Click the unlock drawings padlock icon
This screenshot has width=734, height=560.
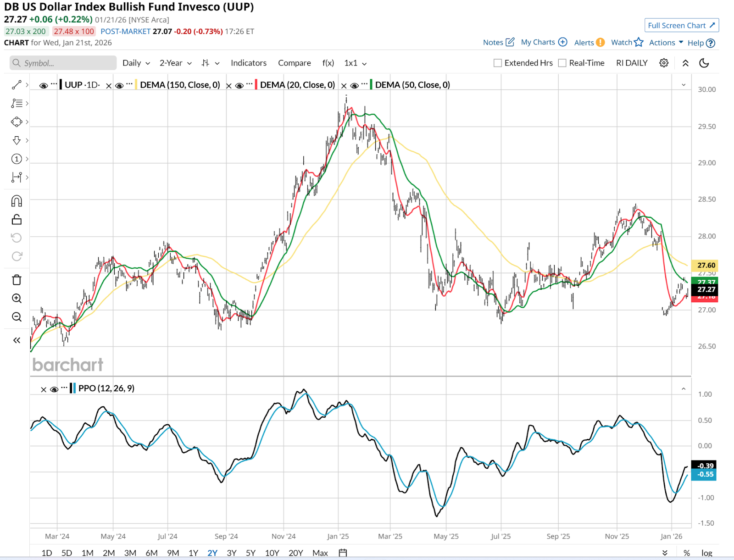pos(17,220)
